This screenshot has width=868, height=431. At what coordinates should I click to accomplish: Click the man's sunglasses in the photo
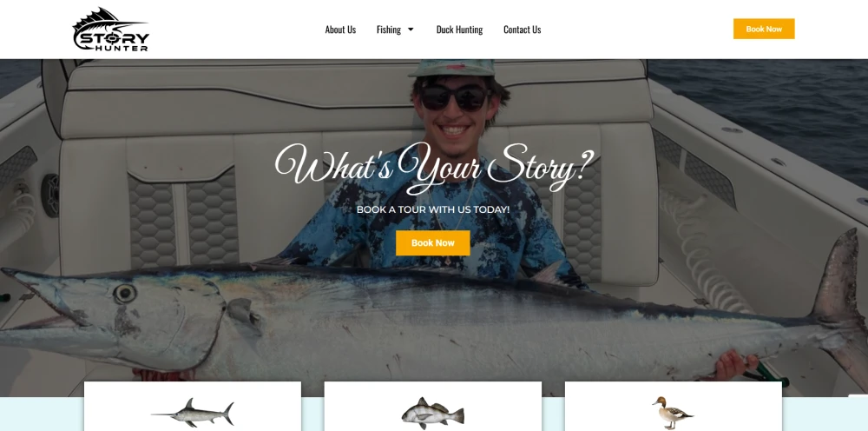pyautogui.click(x=455, y=97)
